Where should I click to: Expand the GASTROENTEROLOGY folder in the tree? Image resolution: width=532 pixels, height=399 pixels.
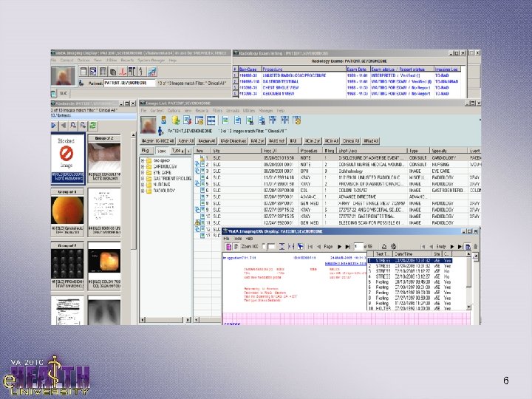[143, 179]
